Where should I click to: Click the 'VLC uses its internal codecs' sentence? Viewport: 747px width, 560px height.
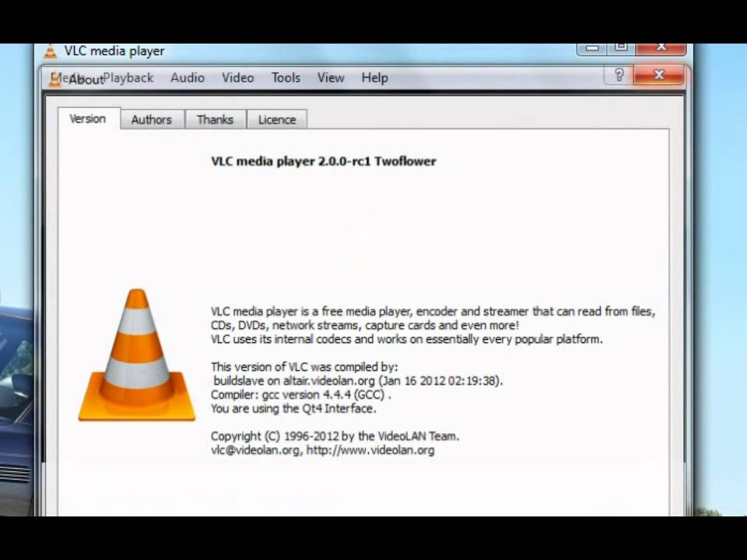[407, 340]
